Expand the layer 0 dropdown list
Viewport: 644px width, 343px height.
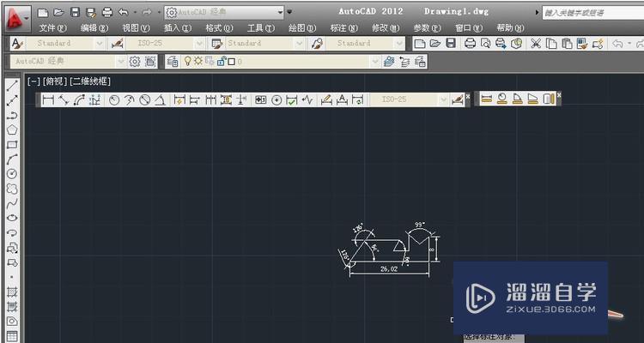(x=375, y=62)
